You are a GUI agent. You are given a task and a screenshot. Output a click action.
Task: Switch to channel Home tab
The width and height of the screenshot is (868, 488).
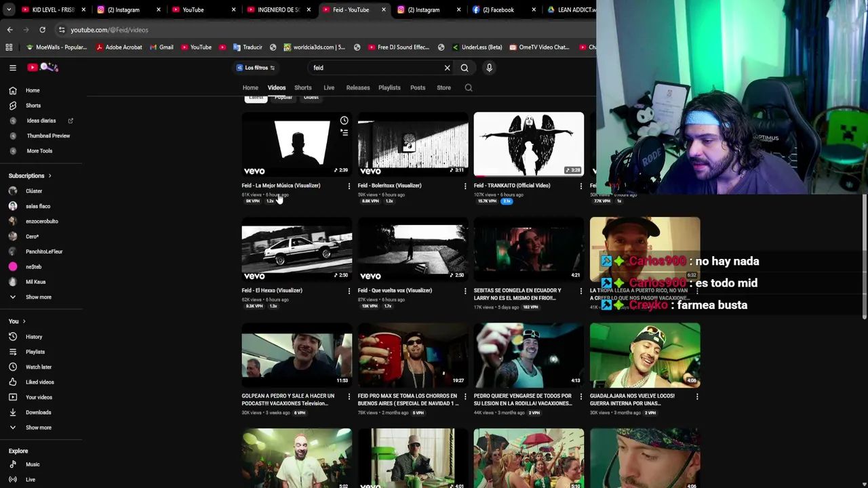coord(250,87)
